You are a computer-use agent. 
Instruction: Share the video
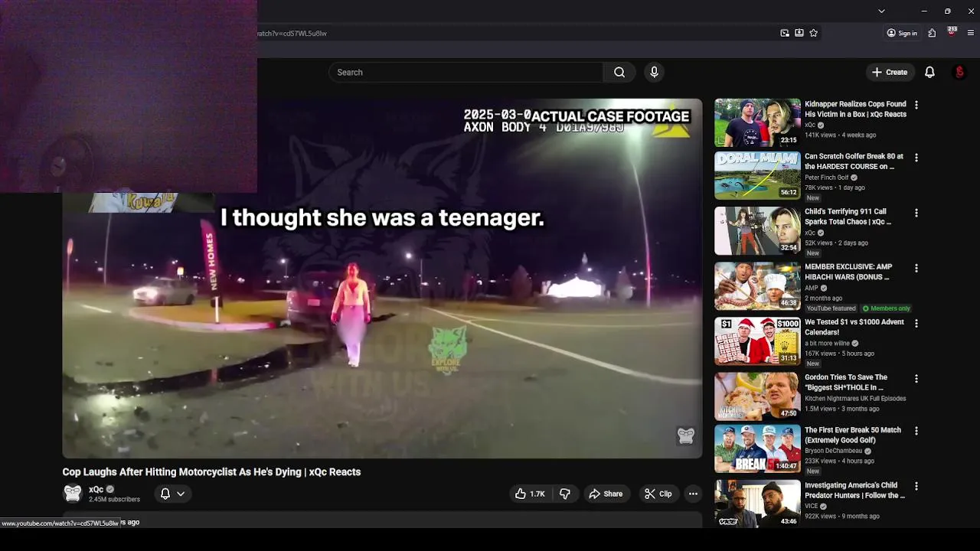point(606,494)
